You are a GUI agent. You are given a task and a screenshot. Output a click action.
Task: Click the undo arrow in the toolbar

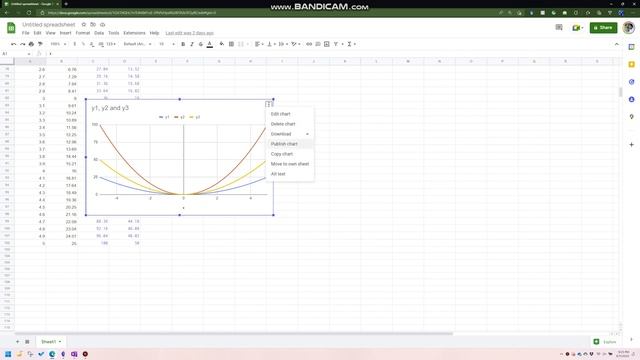pos(13,44)
